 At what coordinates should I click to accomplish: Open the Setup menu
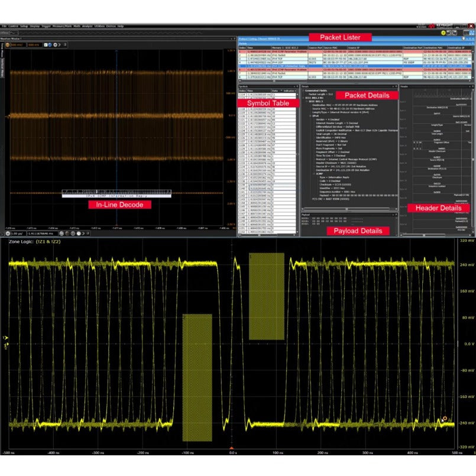point(24,26)
